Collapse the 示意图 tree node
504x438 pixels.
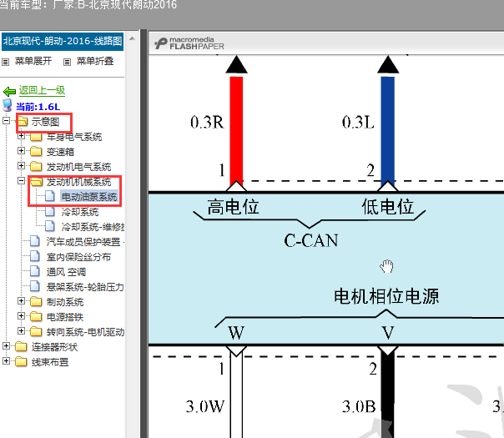point(6,121)
